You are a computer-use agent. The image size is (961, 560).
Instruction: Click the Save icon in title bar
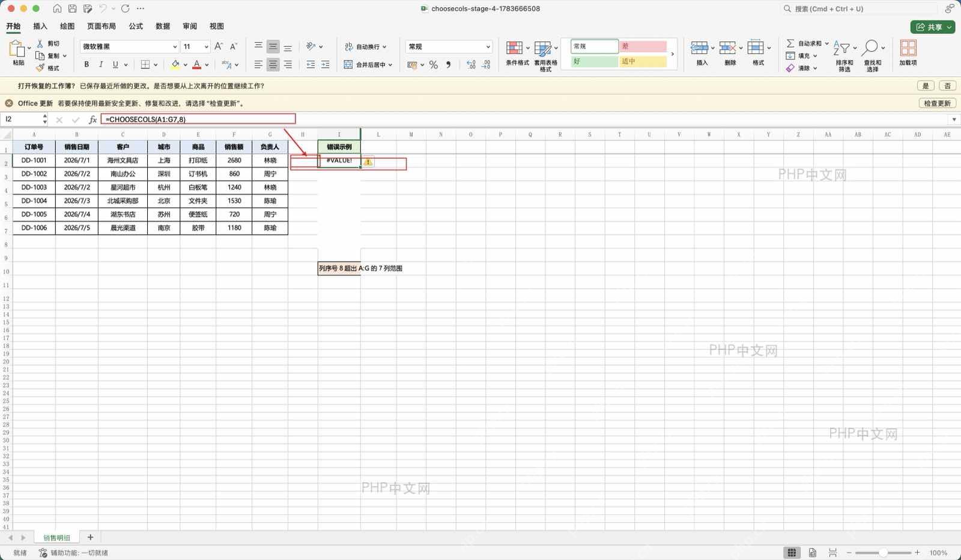tap(72, 8)
